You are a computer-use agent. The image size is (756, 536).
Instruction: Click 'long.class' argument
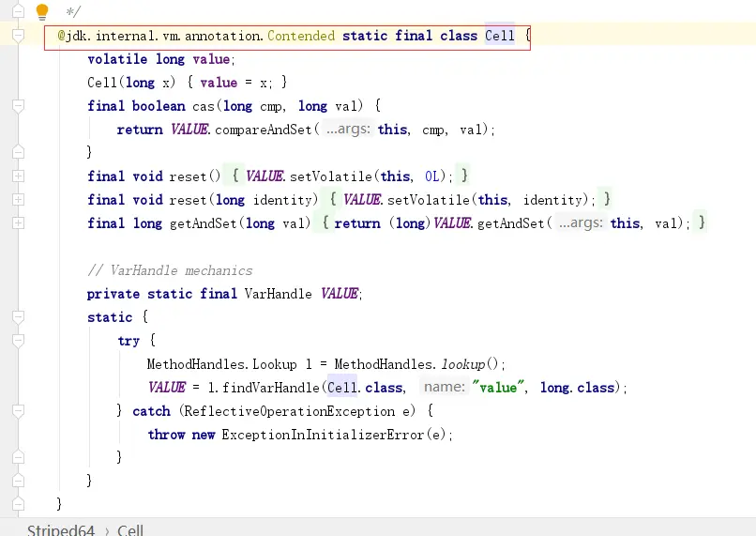[577, 388]
